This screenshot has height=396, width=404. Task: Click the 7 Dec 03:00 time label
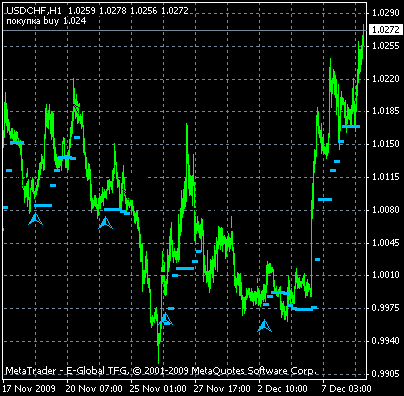click(346, 389)
